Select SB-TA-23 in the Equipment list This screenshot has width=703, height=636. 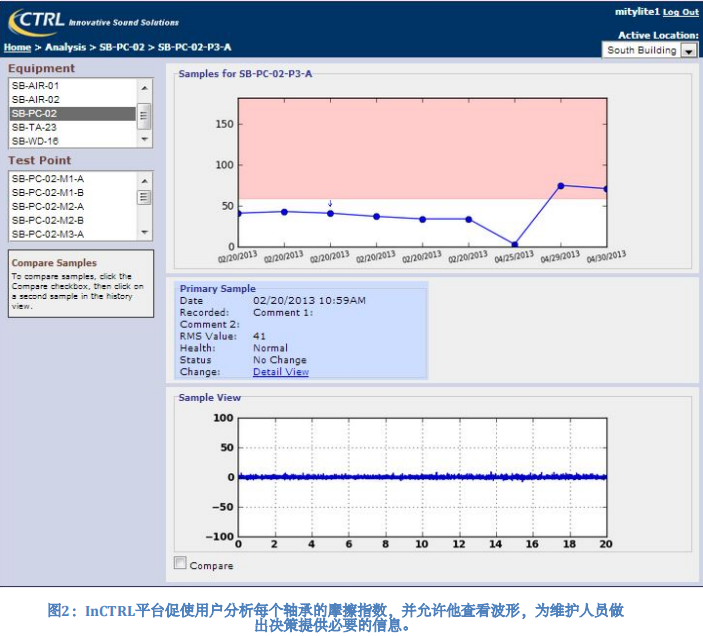(x=34, y=127)
